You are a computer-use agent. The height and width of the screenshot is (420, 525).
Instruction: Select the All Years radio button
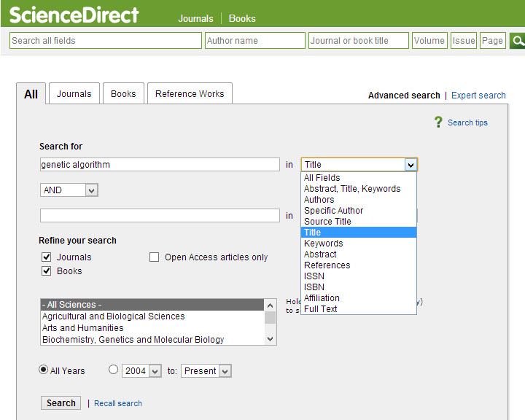click(44, 370)
